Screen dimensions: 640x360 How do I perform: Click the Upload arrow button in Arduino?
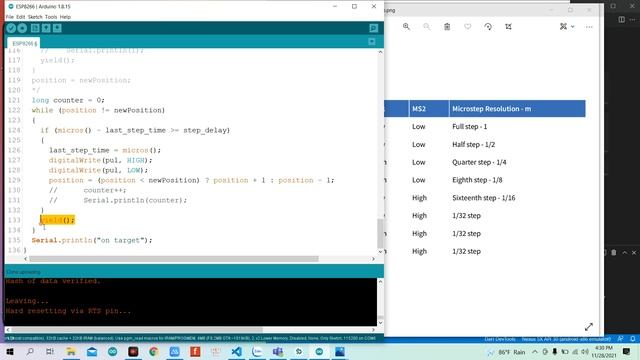point(22,28)
